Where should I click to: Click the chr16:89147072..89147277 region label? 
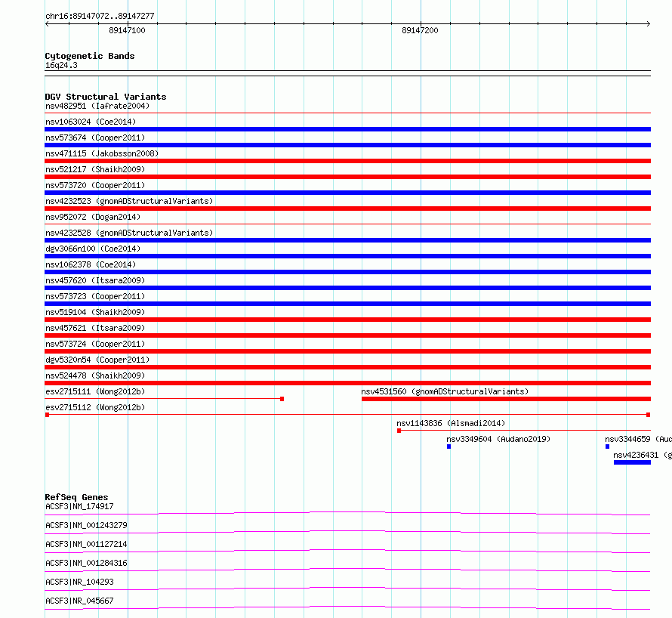(100, 16)
